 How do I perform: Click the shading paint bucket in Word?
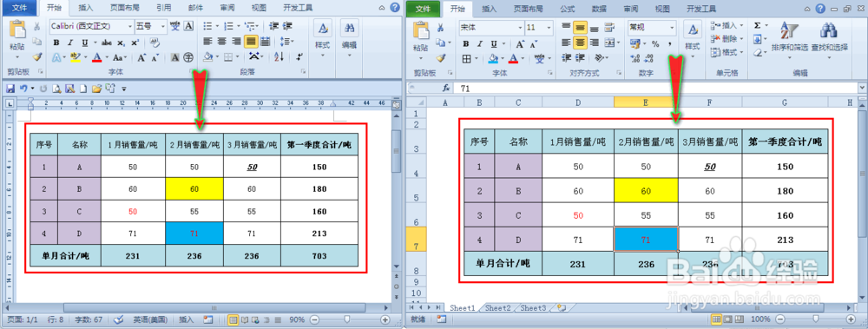coord(208,56)
